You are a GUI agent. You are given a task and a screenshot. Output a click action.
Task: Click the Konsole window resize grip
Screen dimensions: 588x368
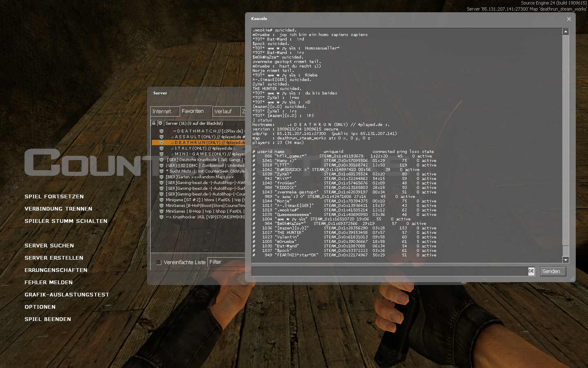pos(572,278)
